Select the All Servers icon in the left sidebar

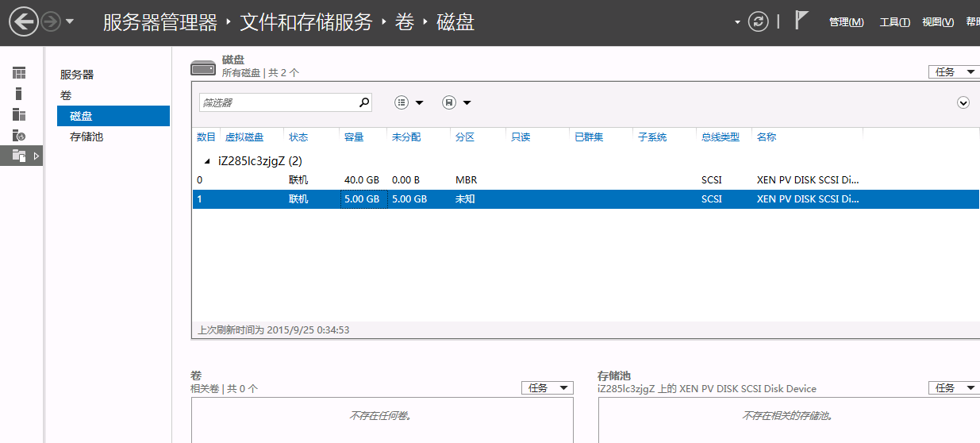pos(19,114)
